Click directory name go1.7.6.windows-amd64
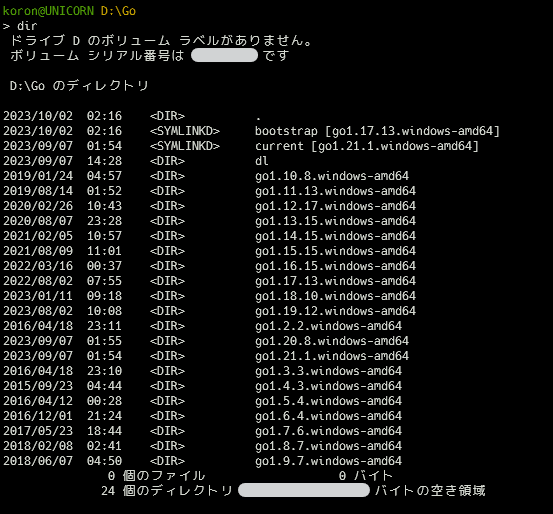553x514 pixels. point(328,431)
